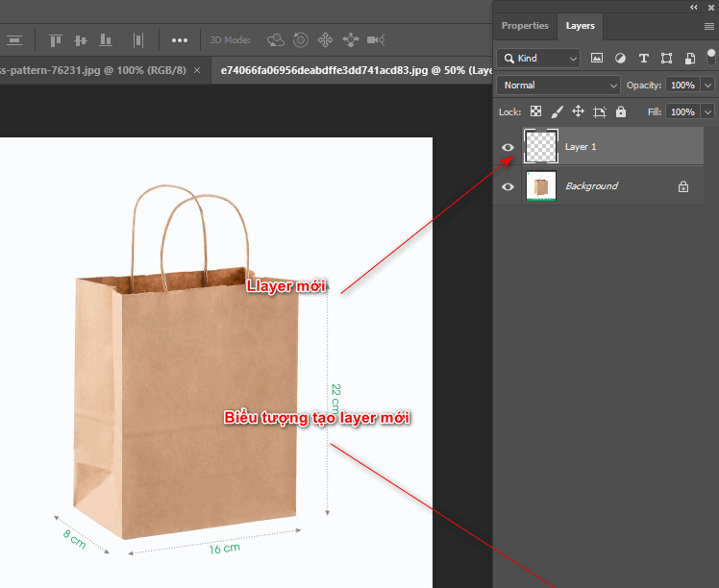Hide the Background layer eye icon
Image resolution: width=719 pixels, height=588 pixels.
pyautogui.click(x=508, y=187)
